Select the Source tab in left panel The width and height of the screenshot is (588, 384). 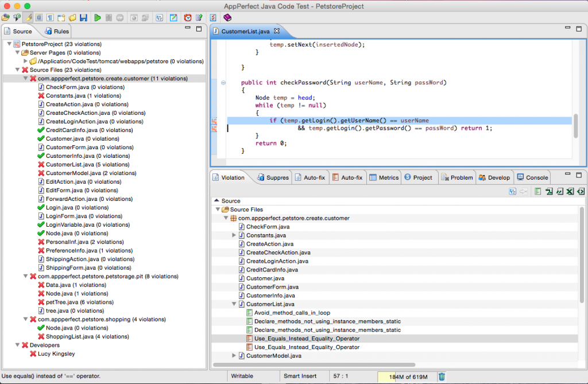coord(18,32)
